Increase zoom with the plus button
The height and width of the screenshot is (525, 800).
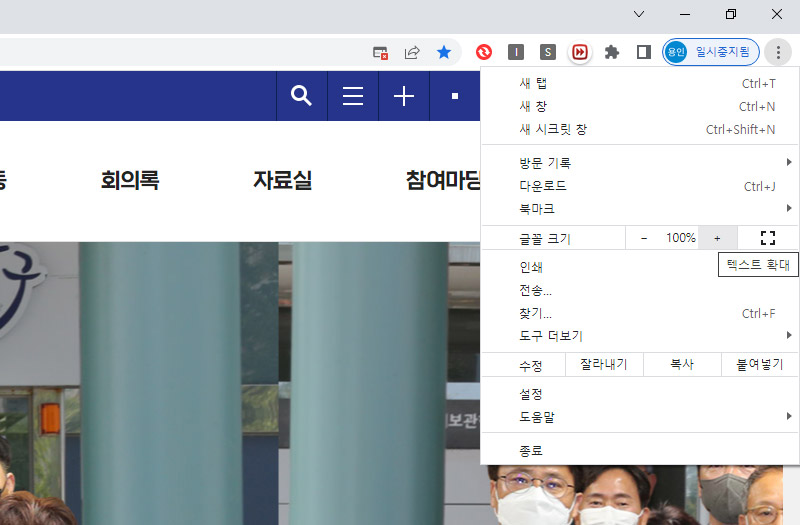[717, 238]
